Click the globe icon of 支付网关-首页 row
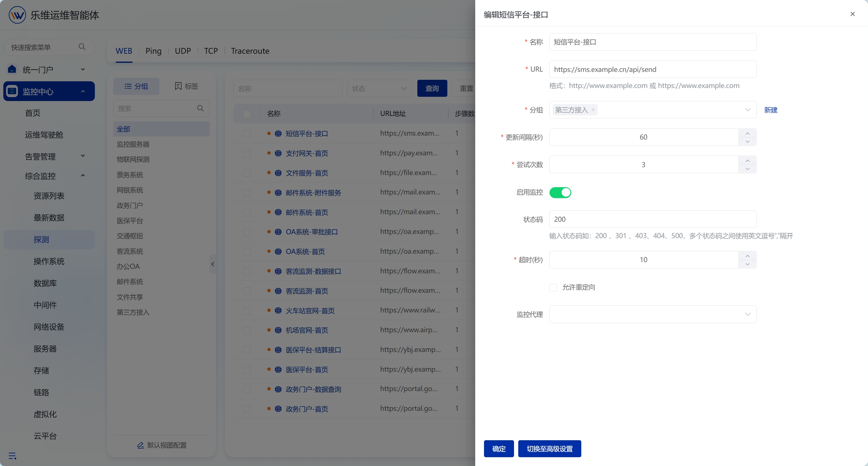868x466 pixels. click(x=278, y=153)
